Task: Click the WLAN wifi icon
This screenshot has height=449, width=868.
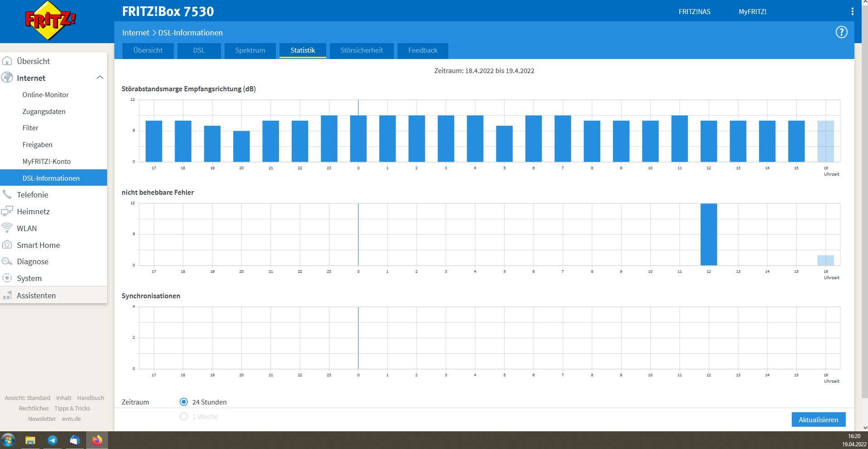Action: coord(7,228)
